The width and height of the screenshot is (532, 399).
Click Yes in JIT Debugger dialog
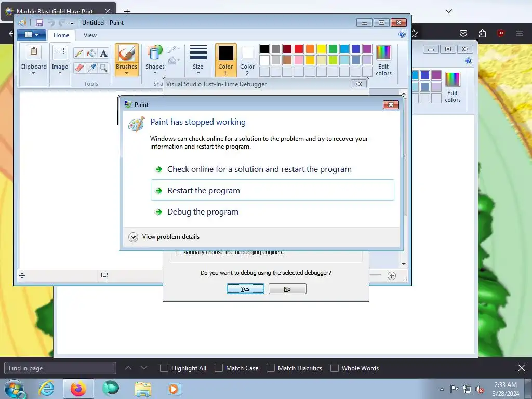(x=245, y=289)
